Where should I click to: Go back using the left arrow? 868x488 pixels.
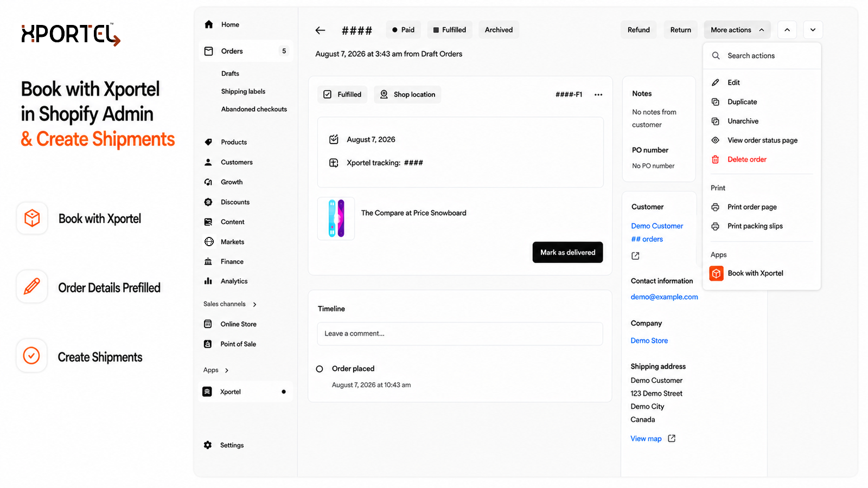pyautogui.click(x=321, y=30)
